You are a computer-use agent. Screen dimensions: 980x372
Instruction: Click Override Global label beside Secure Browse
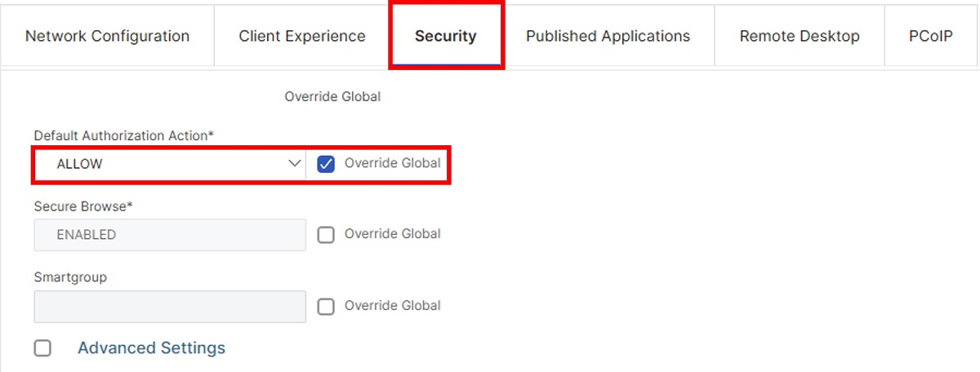[393, 234]
